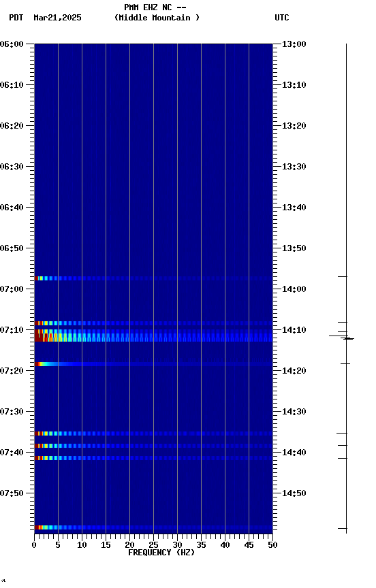Click the 13:20 UTC time label
Screen dimensions: 376x588
pyautogui.click(x=294, y=126)
